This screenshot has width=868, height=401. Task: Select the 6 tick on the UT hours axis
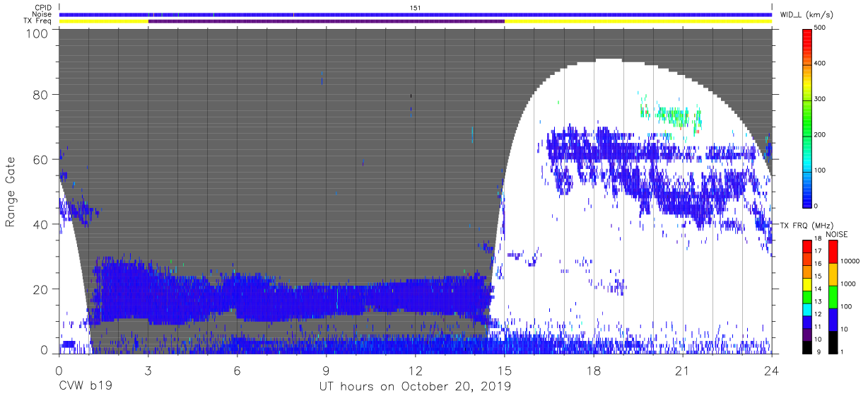tap(237, 369)
